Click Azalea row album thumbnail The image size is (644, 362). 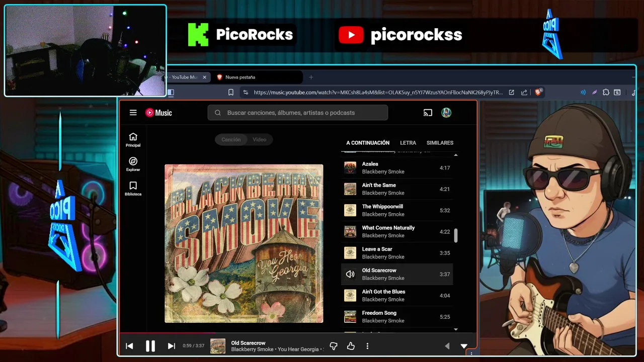pyautogui.click(x=350, y=168)
